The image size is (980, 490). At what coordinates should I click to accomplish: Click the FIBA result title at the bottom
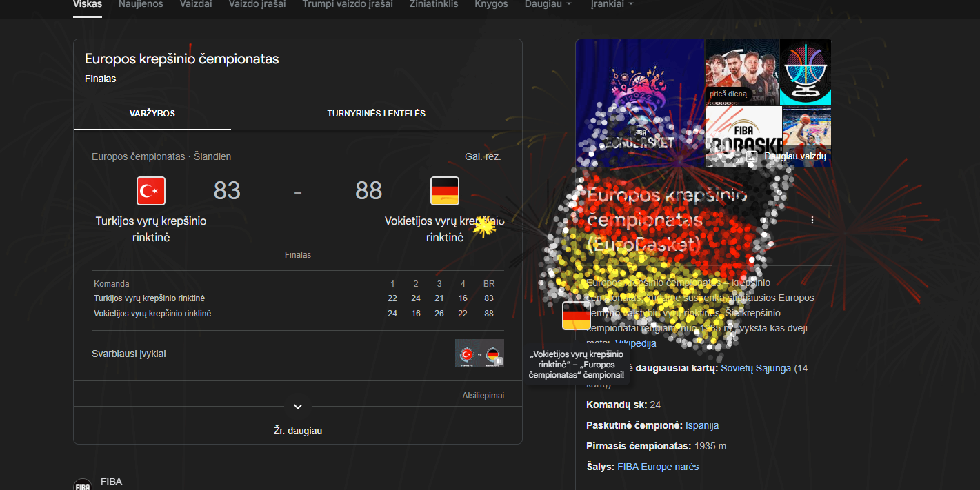tap(111, 482)
